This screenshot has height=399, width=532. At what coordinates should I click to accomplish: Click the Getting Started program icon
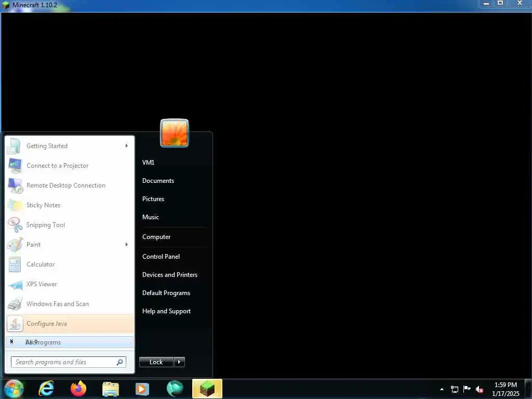pyautogui.click(x=14, y=146)
